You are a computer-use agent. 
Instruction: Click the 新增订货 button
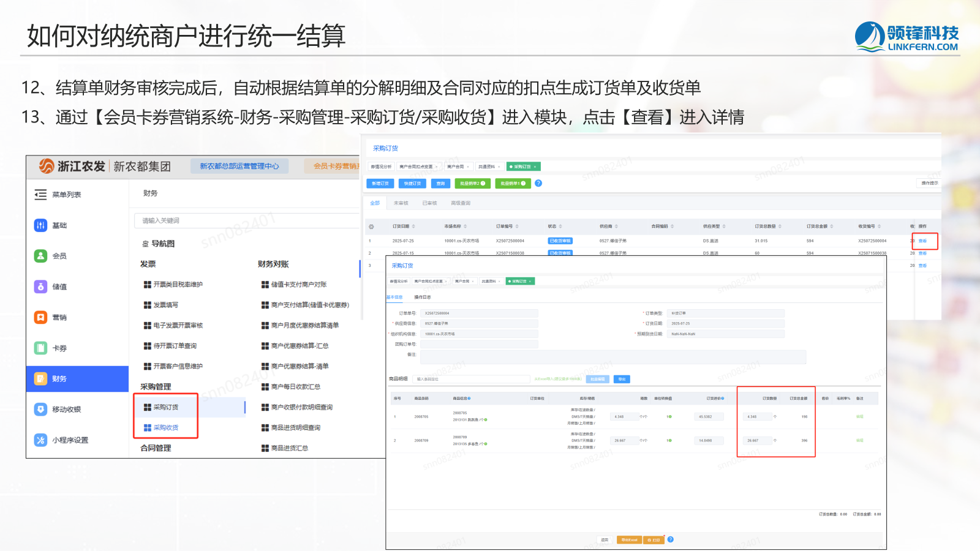pos(380,183)
